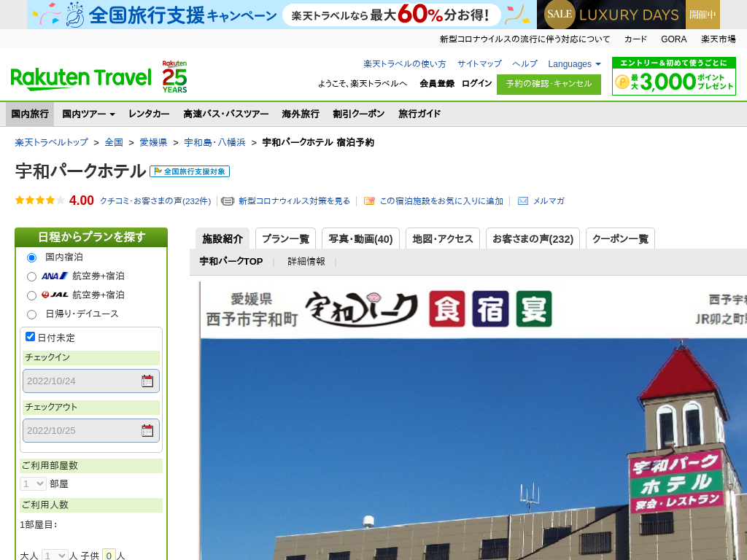This screenshot has height=560, width=747.
Task: Click the 25 Years anniversary badge
Action: [174, 77]
